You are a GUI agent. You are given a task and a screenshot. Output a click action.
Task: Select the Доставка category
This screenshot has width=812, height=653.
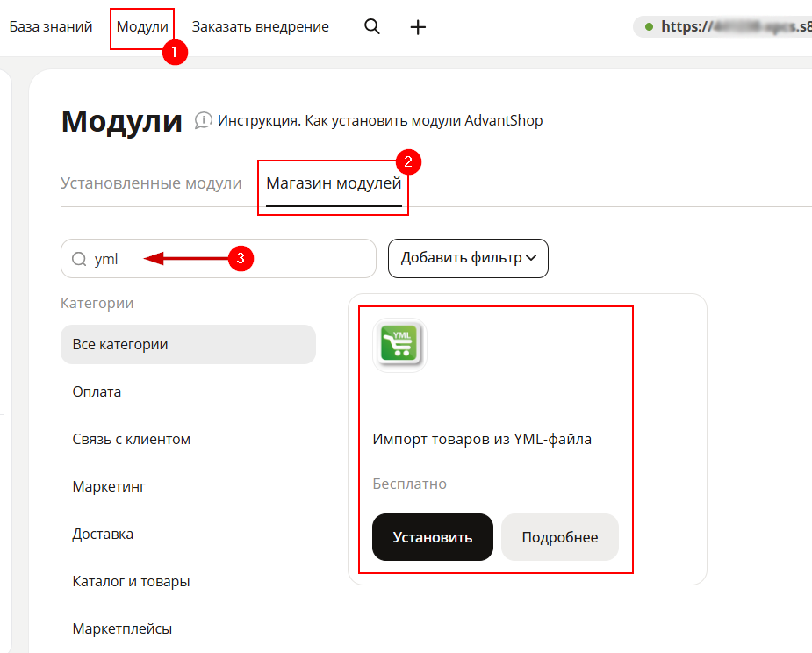click(x=103, y=534)
